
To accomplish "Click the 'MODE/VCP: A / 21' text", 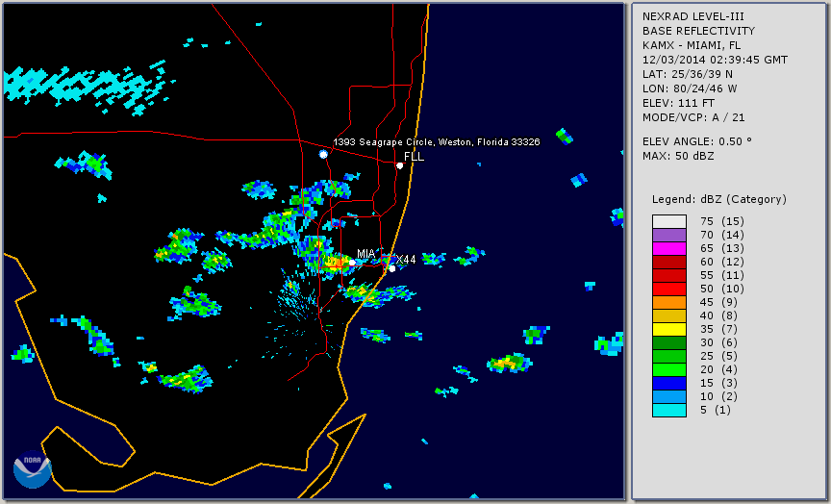I will (x=693, y=117).
